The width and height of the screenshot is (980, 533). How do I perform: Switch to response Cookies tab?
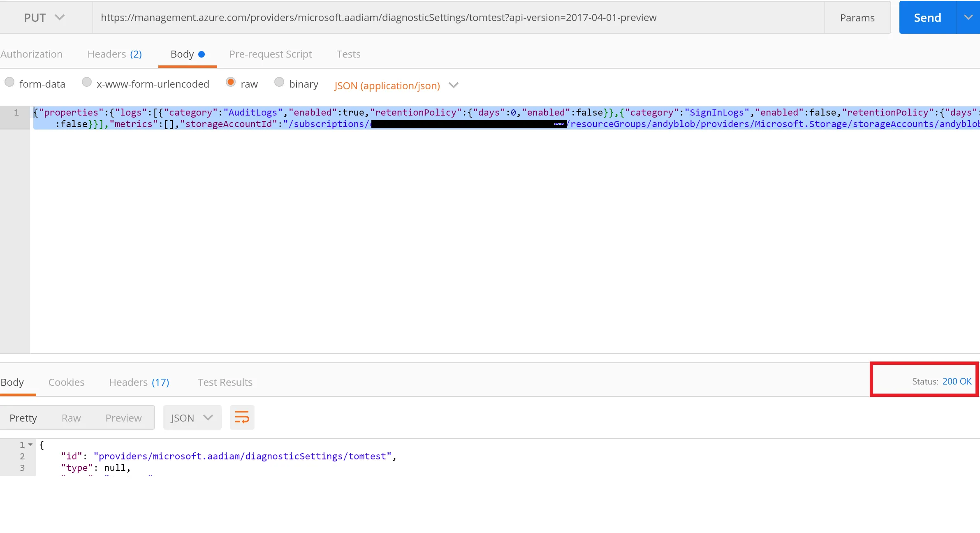(x=66, y=382)
